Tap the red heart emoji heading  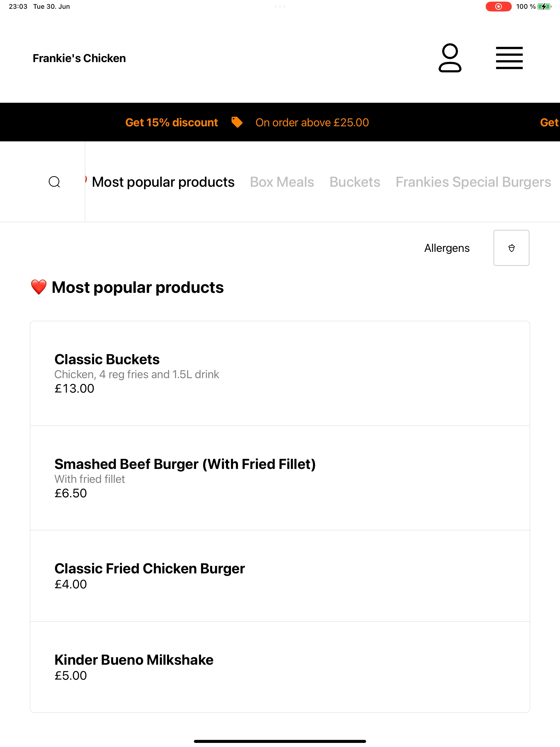click(39, 287)
